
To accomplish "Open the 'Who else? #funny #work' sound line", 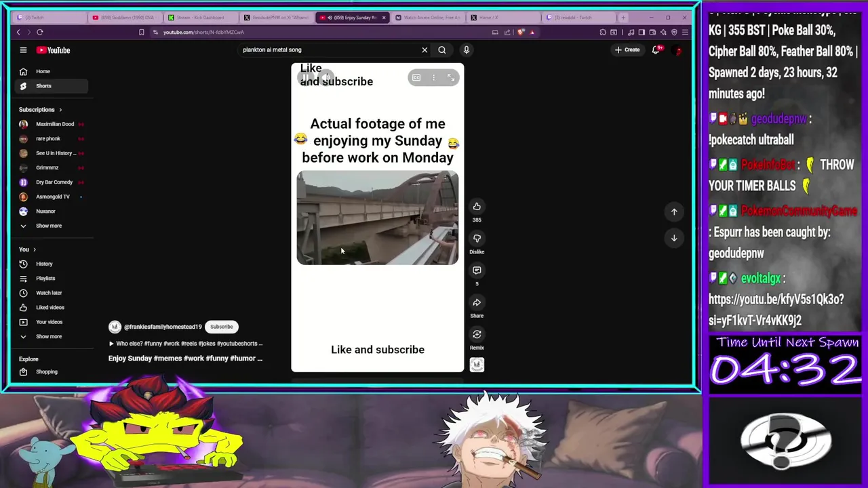I will pos(185,344).
